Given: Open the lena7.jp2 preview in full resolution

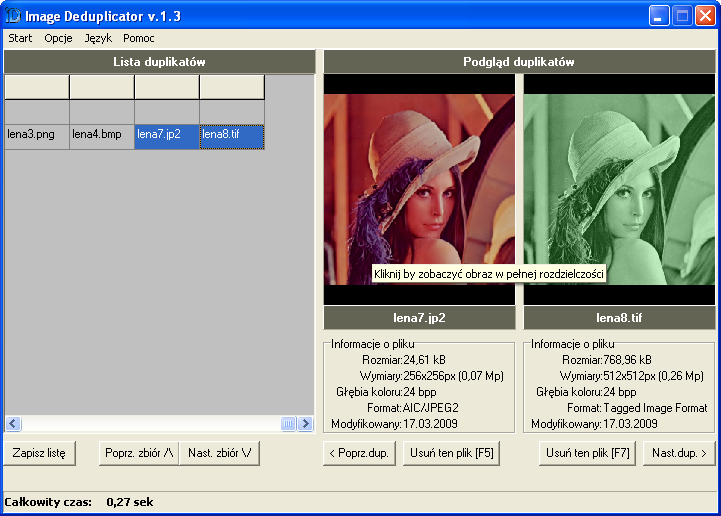Looking at the screenshot, I should [x=419, y=189].
